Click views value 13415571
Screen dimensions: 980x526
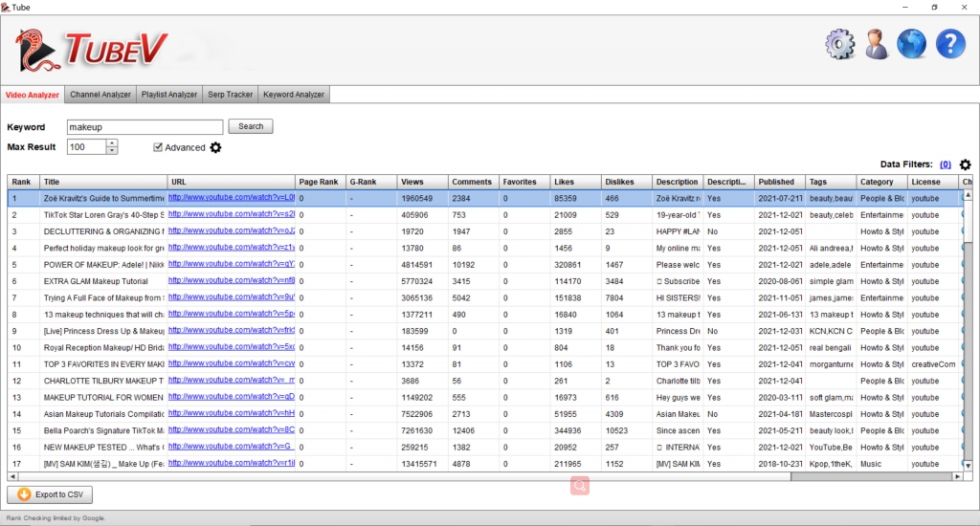[419, 464]
